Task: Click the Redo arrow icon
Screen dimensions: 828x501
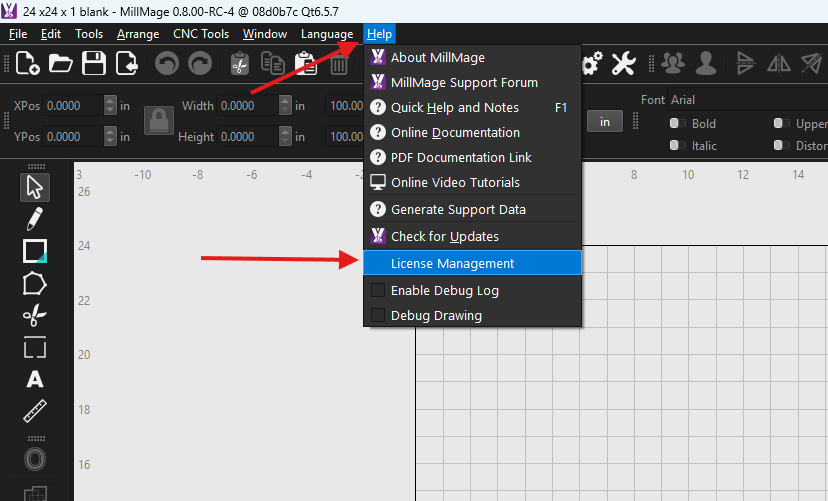Action: click(x=200, y=64)
